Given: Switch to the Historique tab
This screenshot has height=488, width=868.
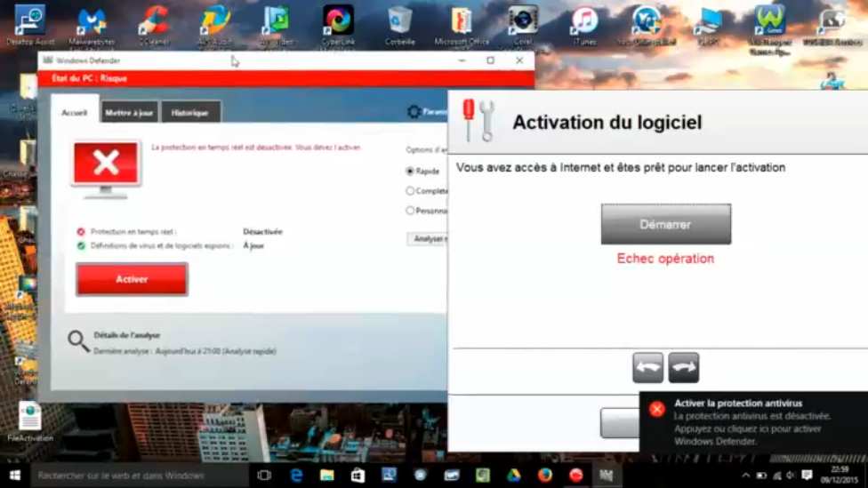Looking at the screenshot, I should tap(190, 112).
